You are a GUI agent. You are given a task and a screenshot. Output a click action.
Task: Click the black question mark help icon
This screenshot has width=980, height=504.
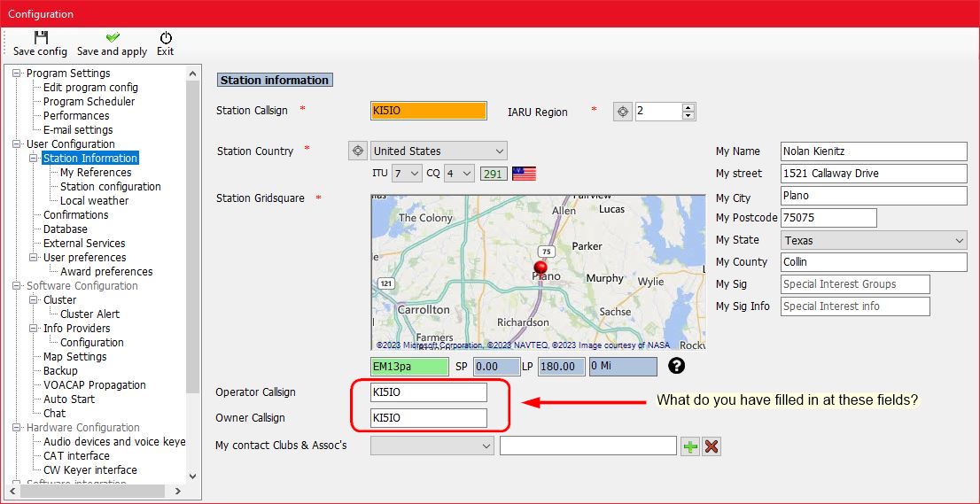[x=676, y=365]
